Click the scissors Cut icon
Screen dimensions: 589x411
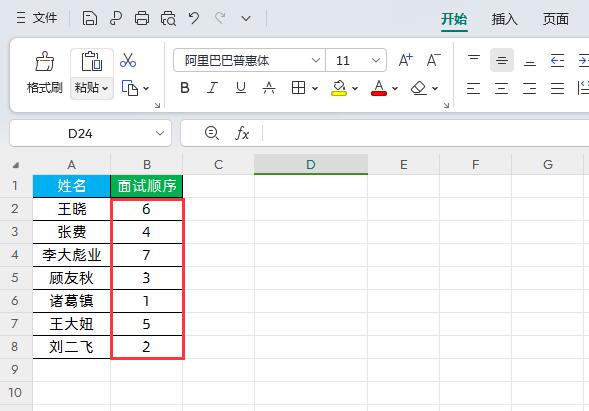(x=128, y=60)
